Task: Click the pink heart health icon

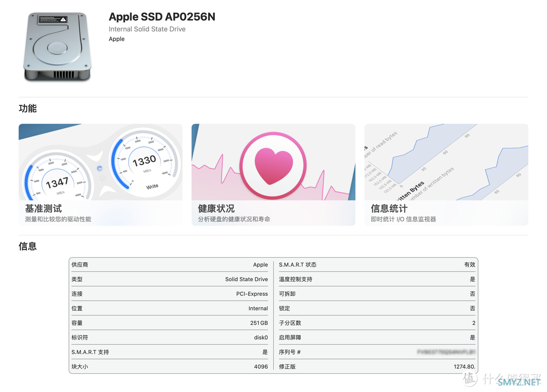Action: point(273,165)
